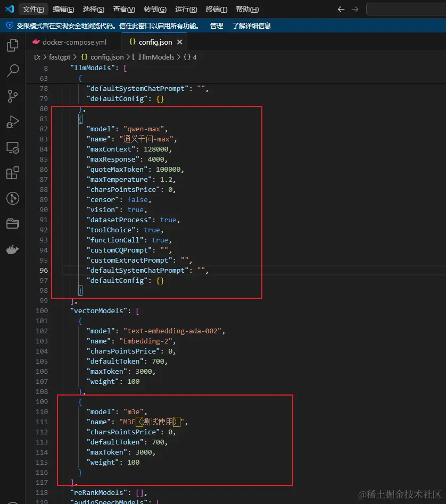Open the 帮助(H) menu

click(247, 10)
